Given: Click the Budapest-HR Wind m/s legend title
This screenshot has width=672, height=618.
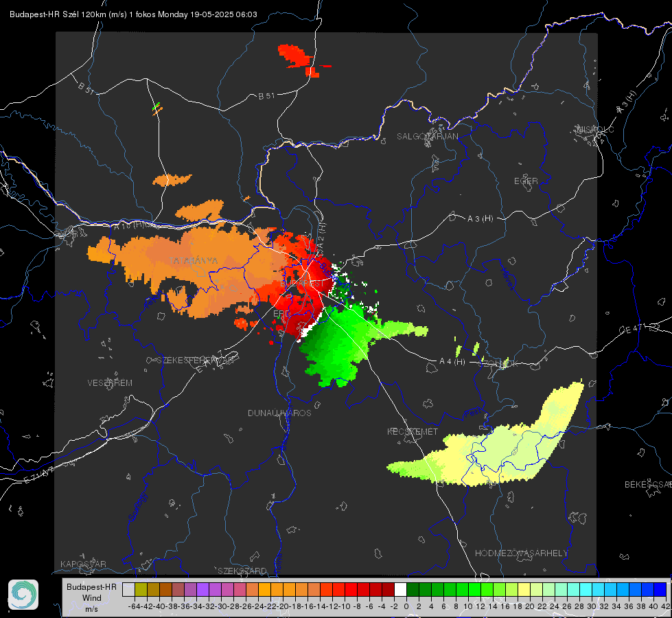Looking at the screenshot, I should click(92, 598).
